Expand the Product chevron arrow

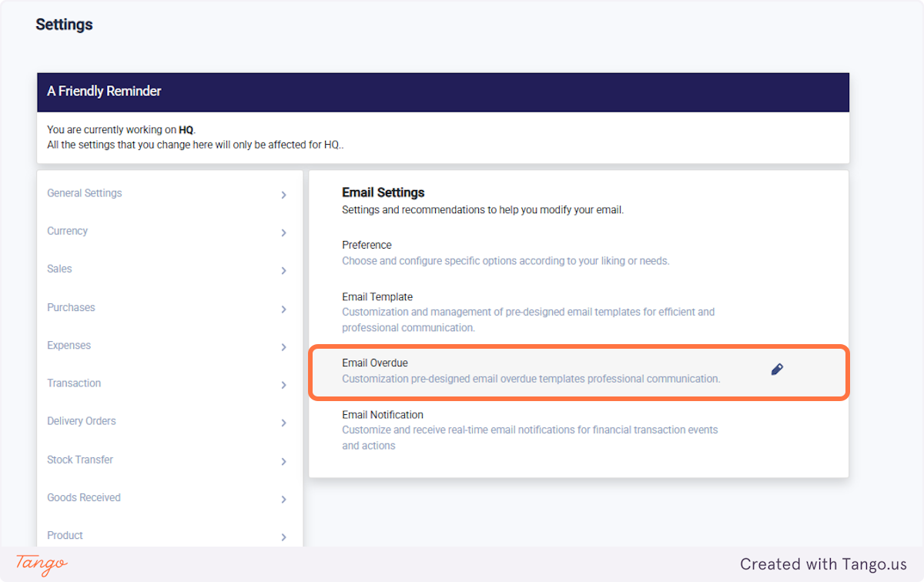pos(283,537)
